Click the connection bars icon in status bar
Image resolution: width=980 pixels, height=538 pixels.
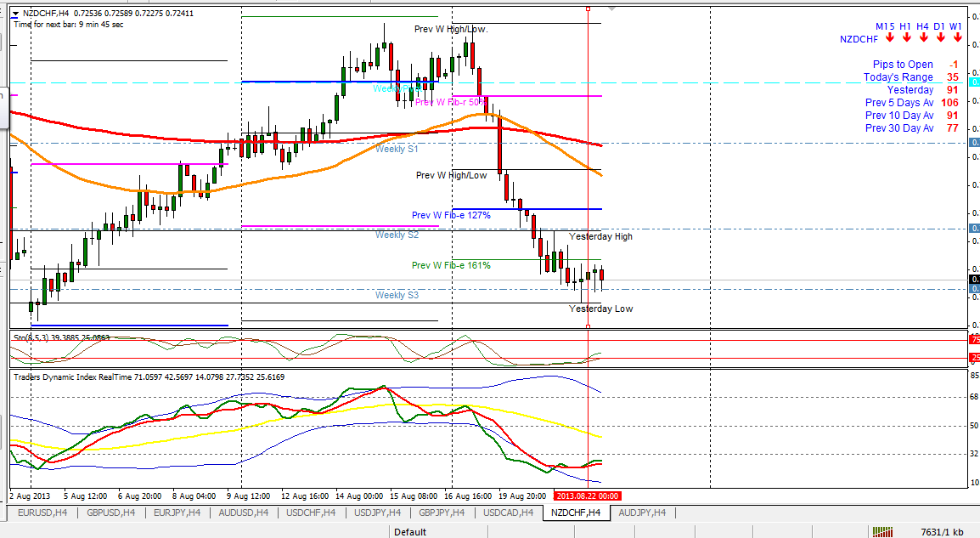(882, 532)
